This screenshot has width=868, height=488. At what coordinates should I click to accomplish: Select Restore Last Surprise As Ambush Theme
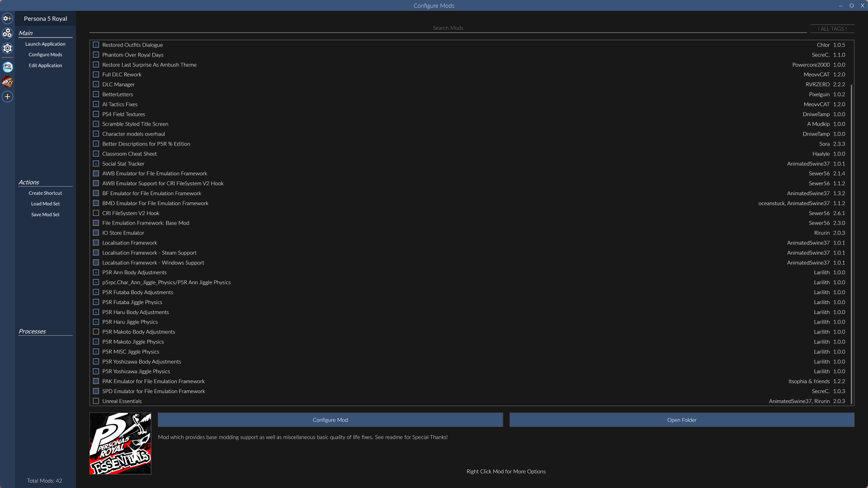click(x=470, y=65)
